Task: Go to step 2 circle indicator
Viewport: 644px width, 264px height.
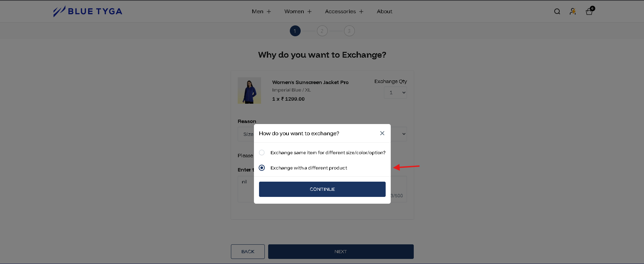Action: (x=322, y=31)
